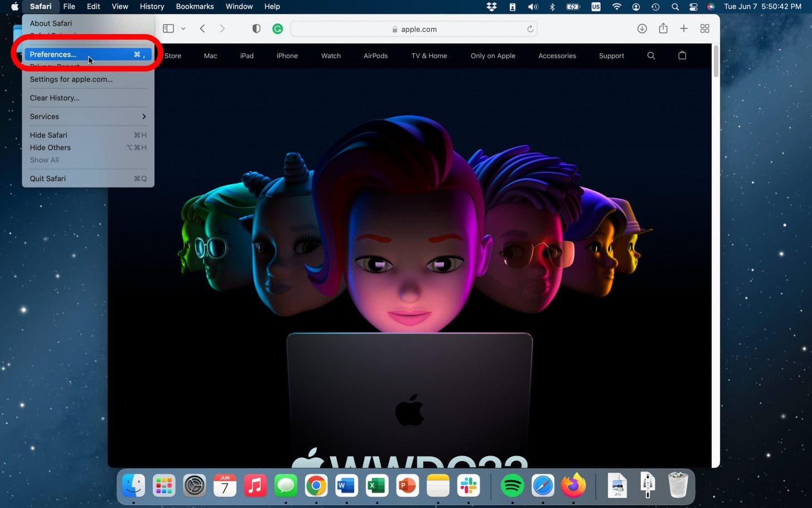Toggle the Safari sidebar button
The width and height of the screenshot is (812, 508).
(x=168, y=28)
